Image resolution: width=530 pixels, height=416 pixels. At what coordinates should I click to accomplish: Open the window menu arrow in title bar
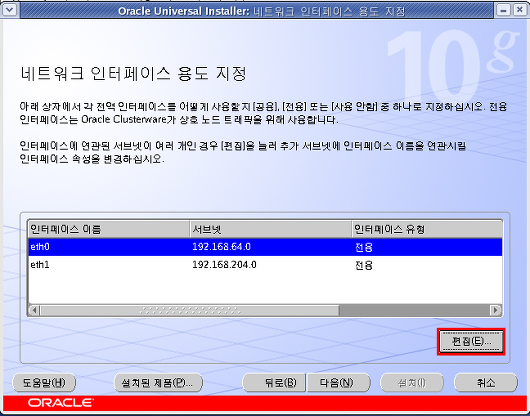(9, 10)
